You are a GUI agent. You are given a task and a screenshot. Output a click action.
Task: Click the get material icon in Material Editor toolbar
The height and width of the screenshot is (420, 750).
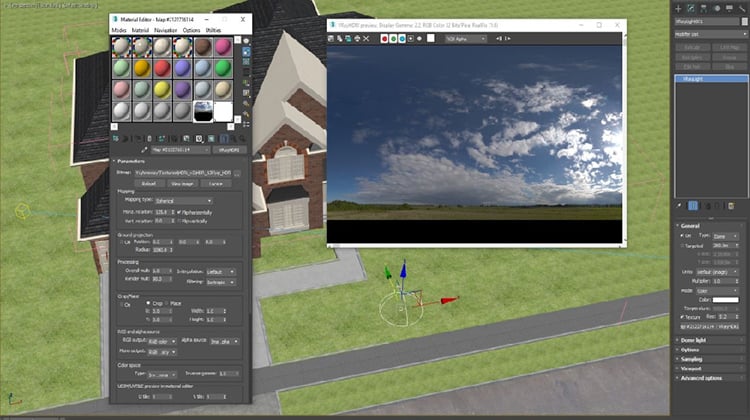coord(116,139)
